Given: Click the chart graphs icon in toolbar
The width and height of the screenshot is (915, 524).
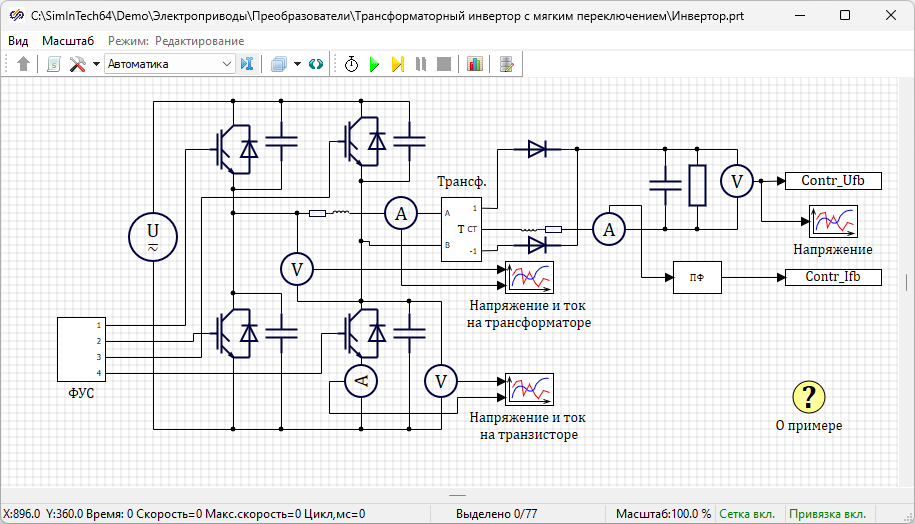Looking at the screenshot, I should coord(474,64).
